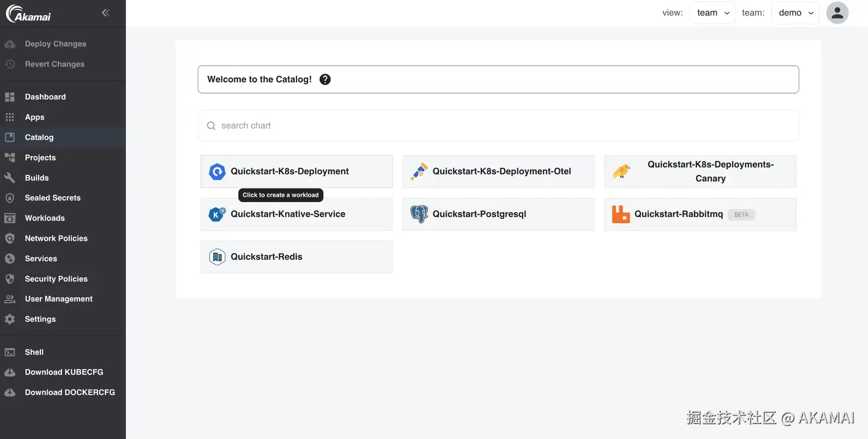
Task: Click Revert Changes label
Action: coord(55,64)
